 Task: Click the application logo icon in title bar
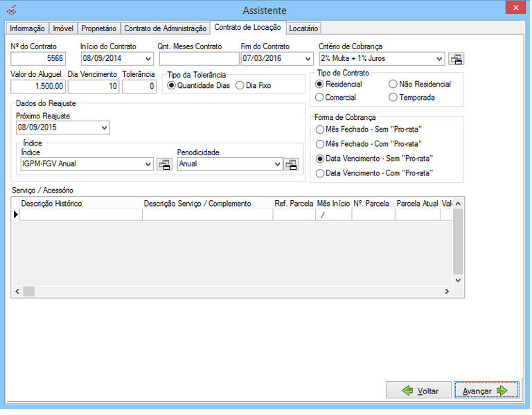click(11, 10)
